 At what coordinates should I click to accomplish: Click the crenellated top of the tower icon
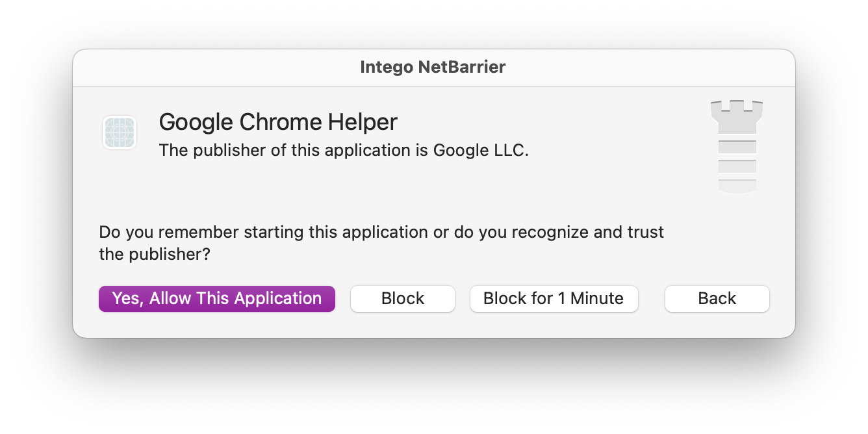[x=737, y=116]
